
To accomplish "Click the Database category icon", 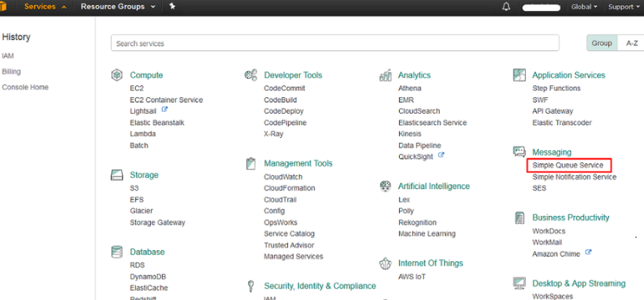I will point(116,252).
